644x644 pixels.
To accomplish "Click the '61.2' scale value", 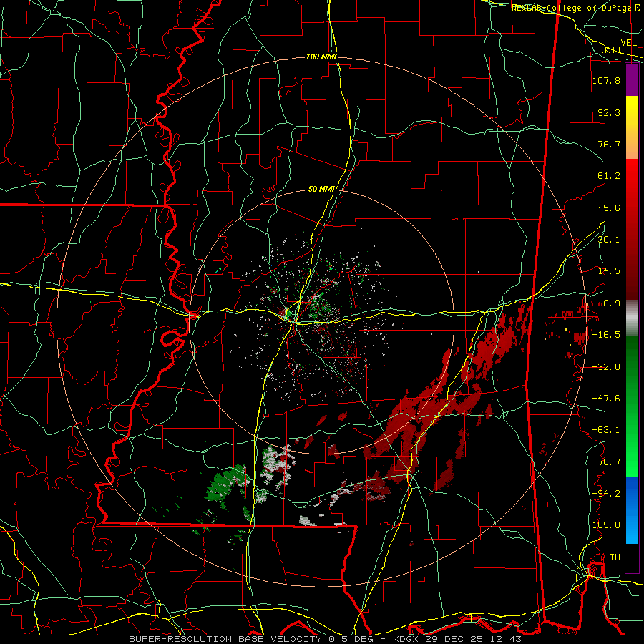I will pos(609,176).
